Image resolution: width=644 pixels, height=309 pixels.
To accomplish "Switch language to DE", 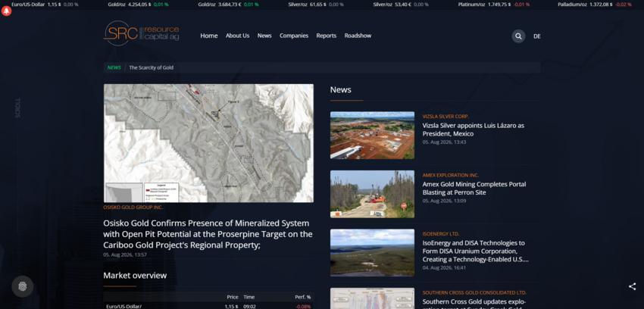I will tap(537, 36).
